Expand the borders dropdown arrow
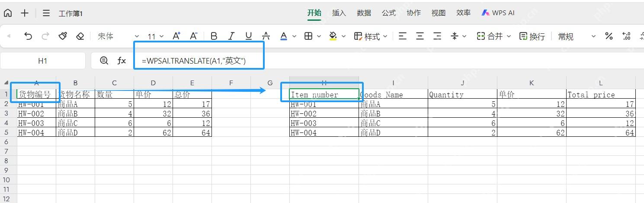The width and height of the screenshot is (644, 203). 319,36
